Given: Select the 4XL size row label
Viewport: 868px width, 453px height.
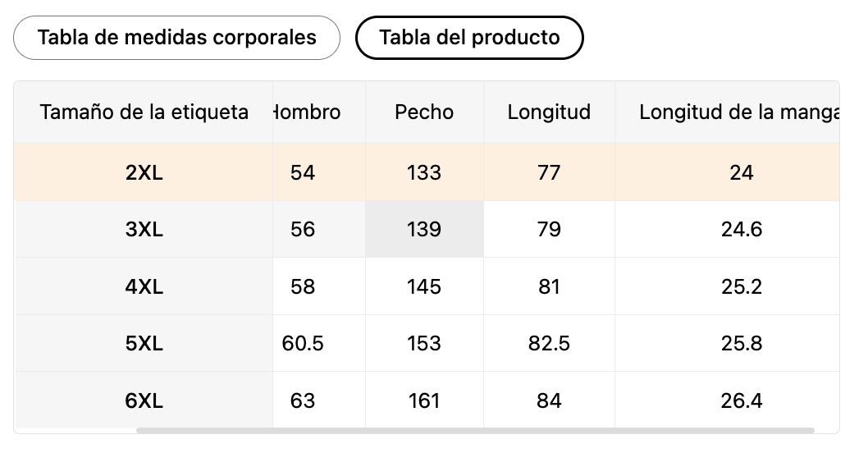Looking at the screenshot, I should [x=144, y=286].
